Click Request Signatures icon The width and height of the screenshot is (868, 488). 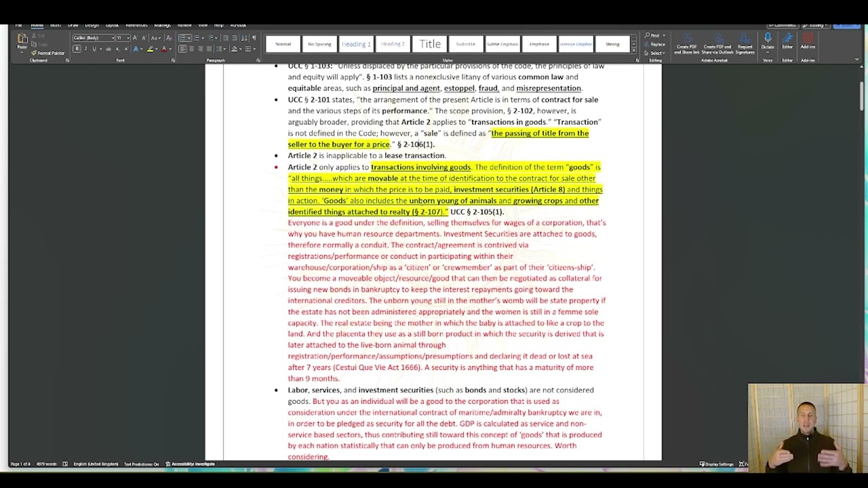click(745, 44)
